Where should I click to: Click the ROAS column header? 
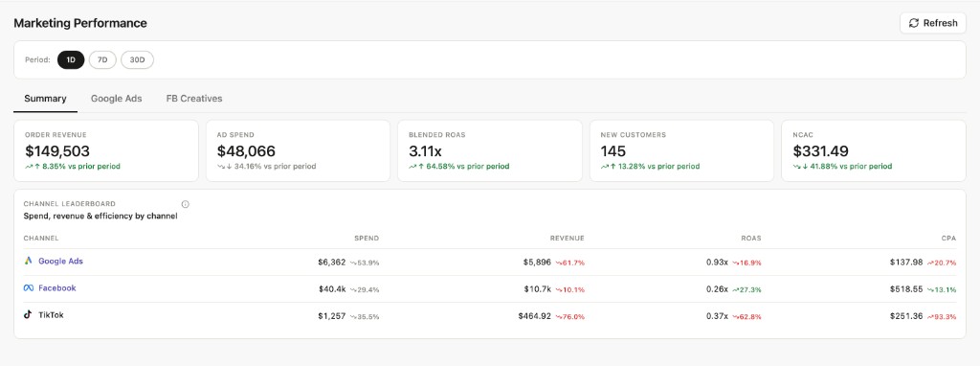coord(751,239)
